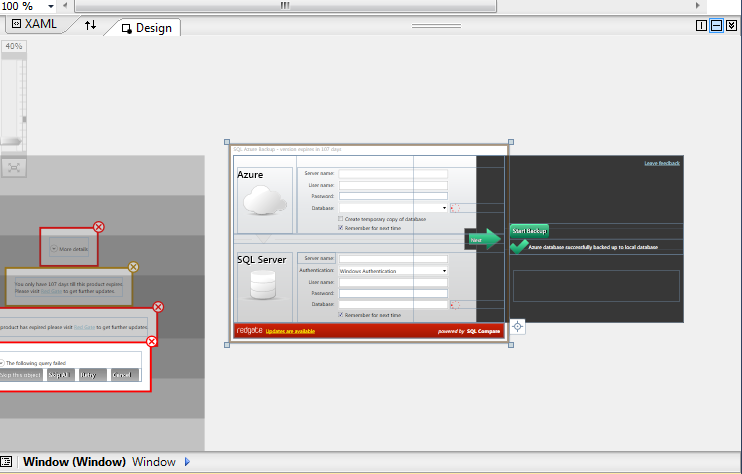This screenshot has height=474, width=742.
Task: Click the split pane drag grip
Action: coord(436,26)
